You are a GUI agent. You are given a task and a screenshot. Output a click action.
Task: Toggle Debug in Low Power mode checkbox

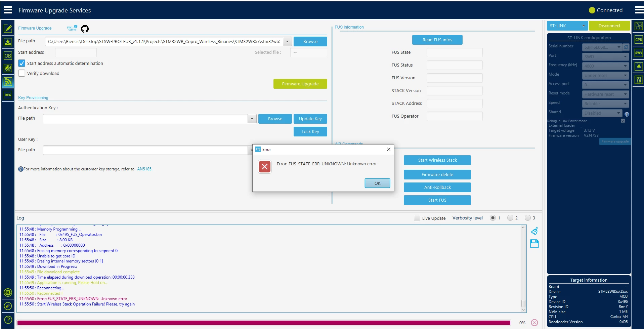(623, 121)
